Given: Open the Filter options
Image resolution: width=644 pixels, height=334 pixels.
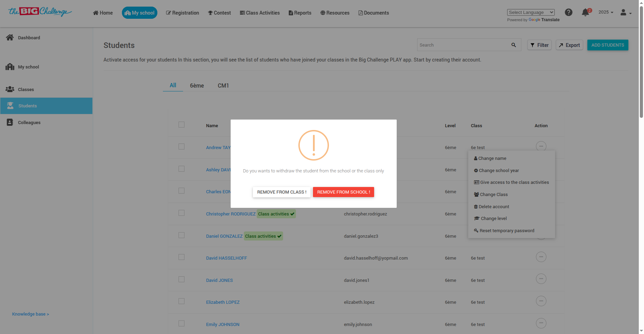Looking at the screenshot, I should pos(539,45).
